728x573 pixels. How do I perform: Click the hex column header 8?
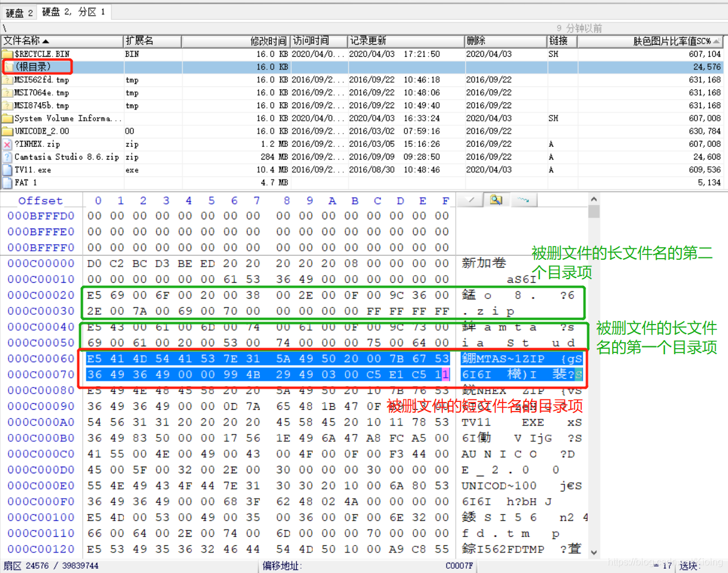tap(287, 201)
